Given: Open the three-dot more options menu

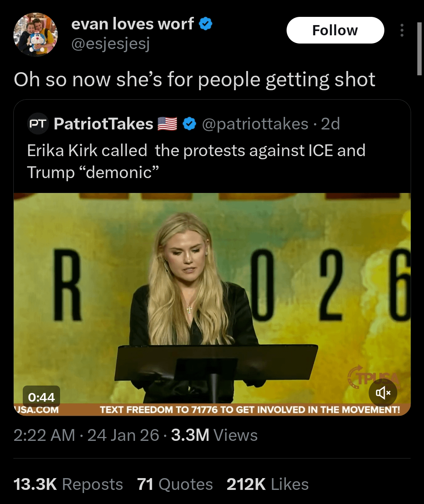Looking at the screenshot, I should 402,30.
